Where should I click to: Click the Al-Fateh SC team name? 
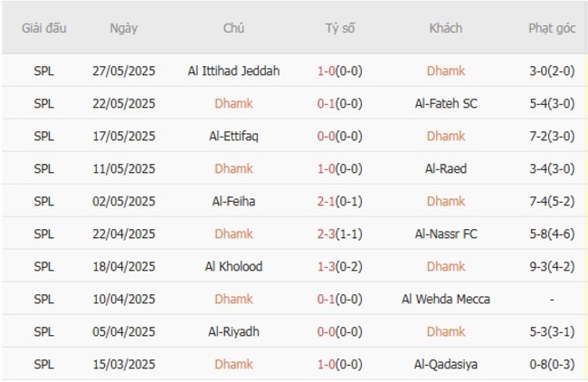coord(445,103)
